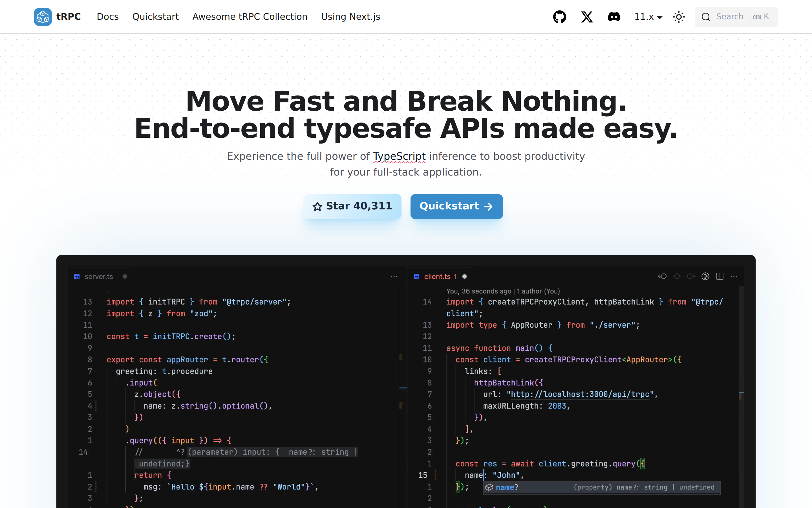Click the star outline icon on Star button
Screen dimensions: 812x508
317,206
